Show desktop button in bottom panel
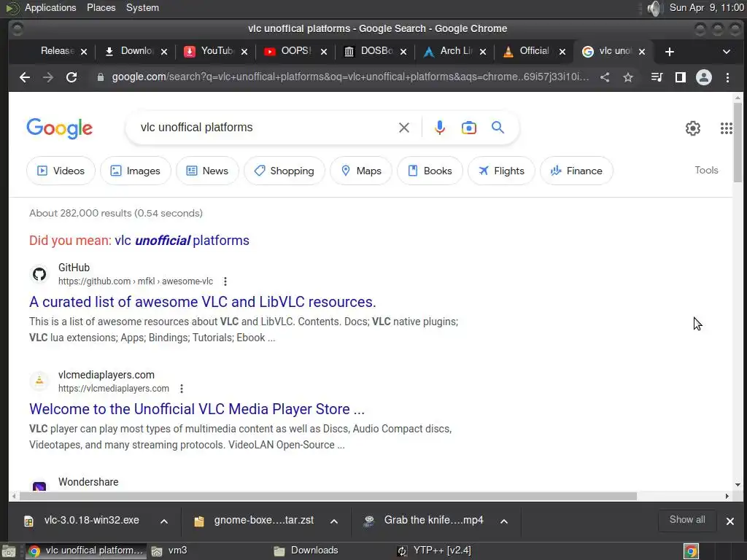The image size is (747, 560). [9, 551]
